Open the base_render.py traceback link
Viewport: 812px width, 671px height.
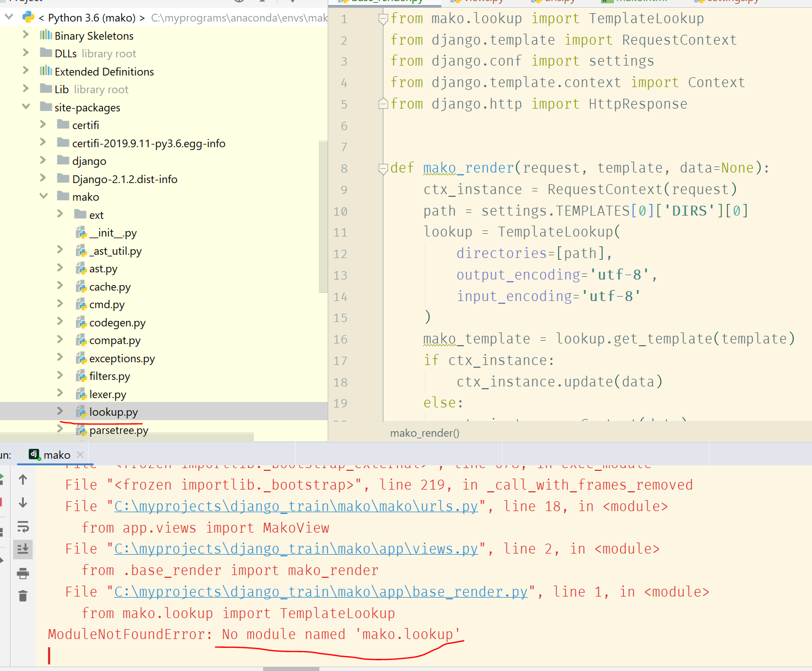[x=321, y=592]
